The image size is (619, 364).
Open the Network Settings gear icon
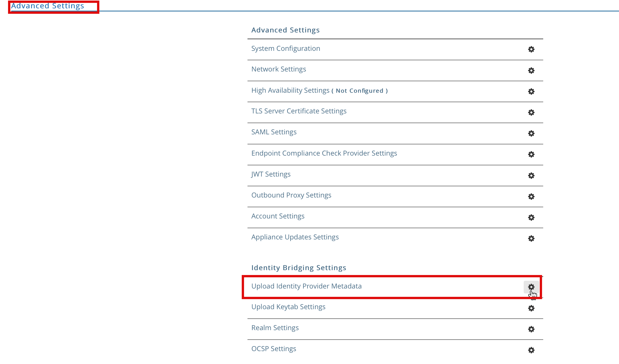click(x=531, y=70)
